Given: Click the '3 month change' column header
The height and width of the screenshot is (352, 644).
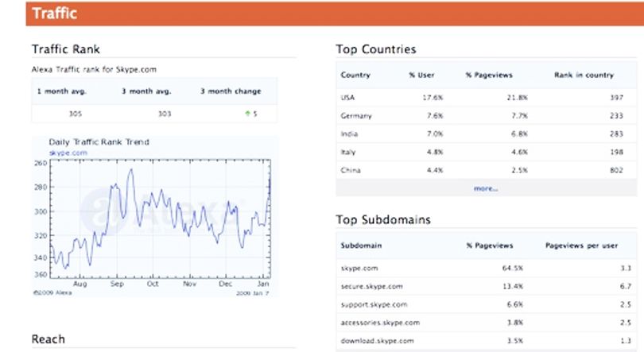Looking at the screenshot, I should coord(231,91).
